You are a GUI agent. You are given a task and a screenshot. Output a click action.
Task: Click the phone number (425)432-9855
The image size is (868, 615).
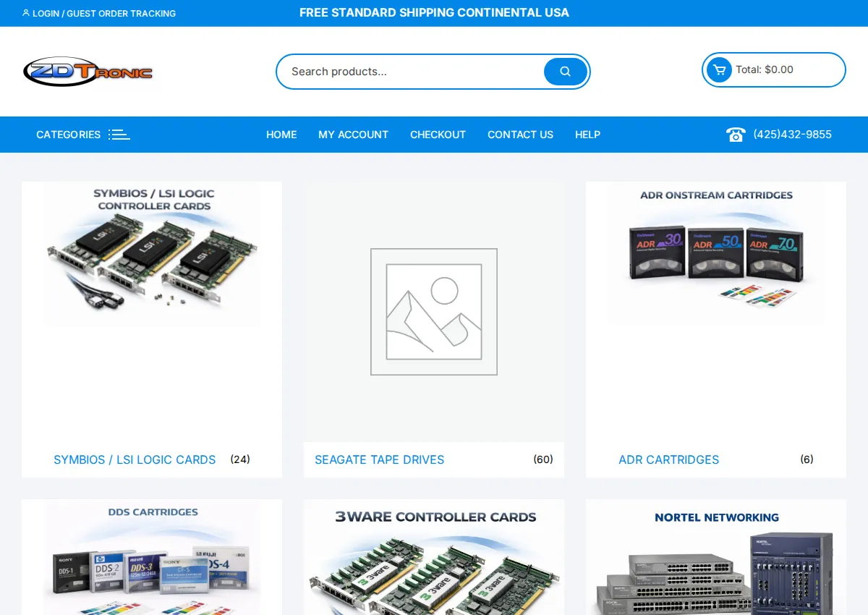click(792, 135)
